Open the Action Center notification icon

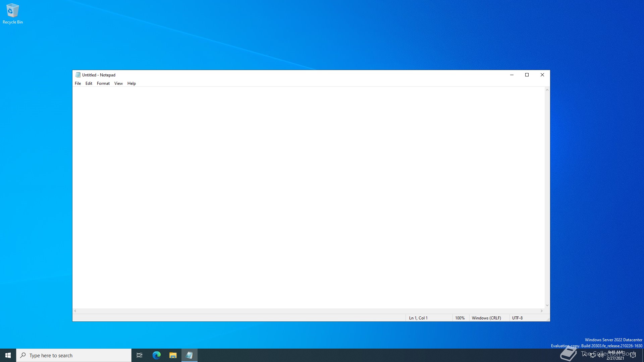(x=633, y=355)
